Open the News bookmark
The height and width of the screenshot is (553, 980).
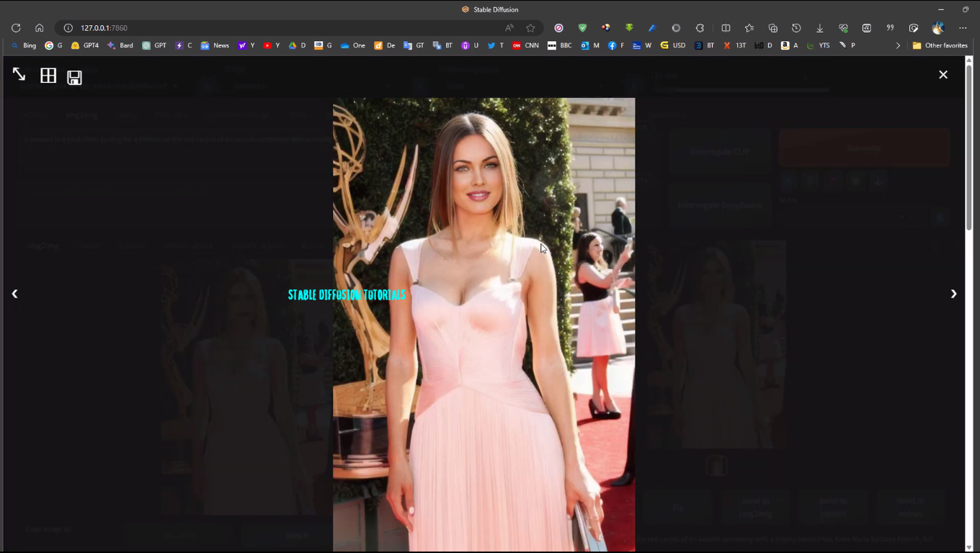coord(215,45)
